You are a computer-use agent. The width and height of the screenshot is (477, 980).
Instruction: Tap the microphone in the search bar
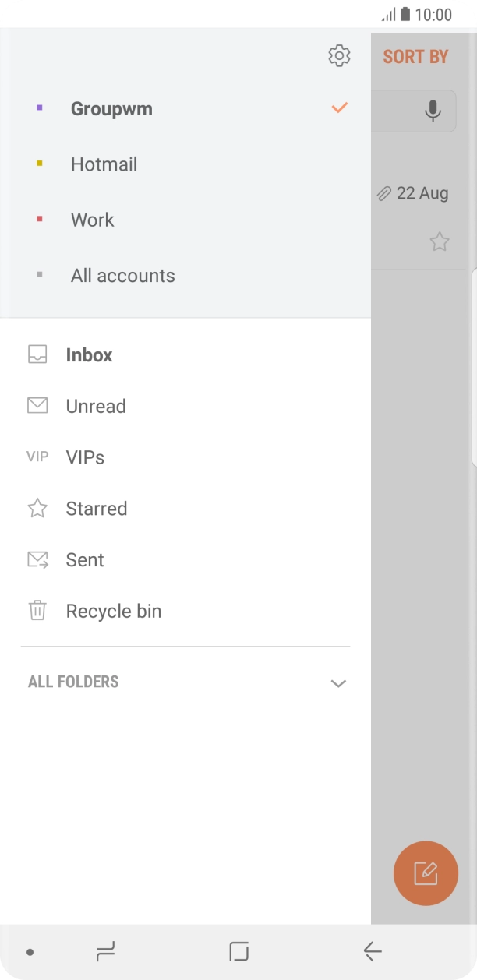click(x=433, y=110)
